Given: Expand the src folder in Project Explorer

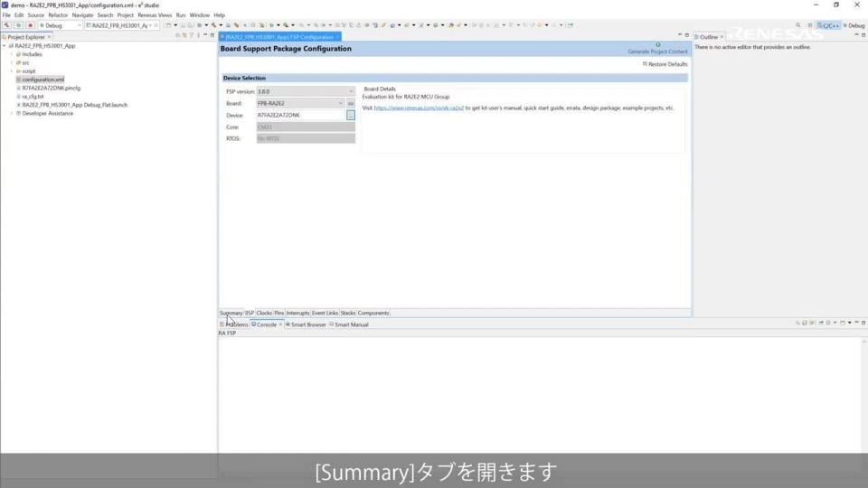Looking at the screenshot, I should tap(12, 62).
